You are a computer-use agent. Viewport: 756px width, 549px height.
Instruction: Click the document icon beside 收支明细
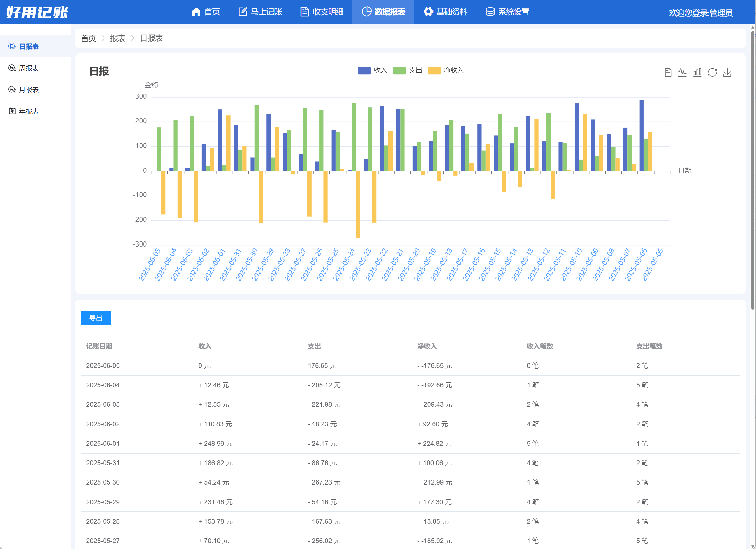click(304, 12)
